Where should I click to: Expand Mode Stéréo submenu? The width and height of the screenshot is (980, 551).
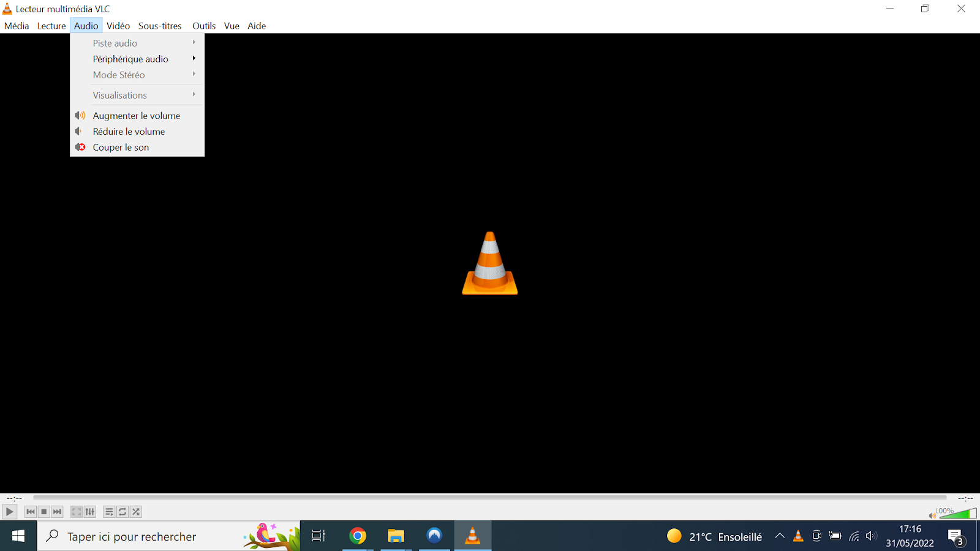coord(137,75)
